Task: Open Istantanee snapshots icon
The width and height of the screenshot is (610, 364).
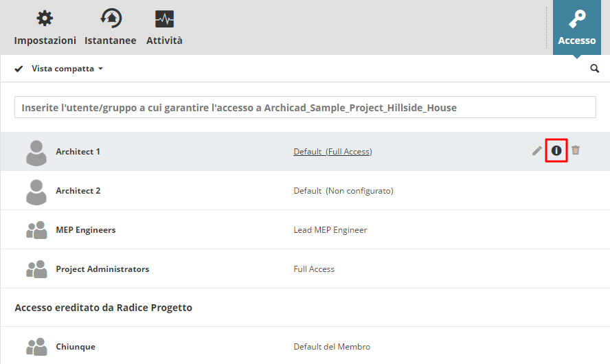Action: click(x=110, y=19)
